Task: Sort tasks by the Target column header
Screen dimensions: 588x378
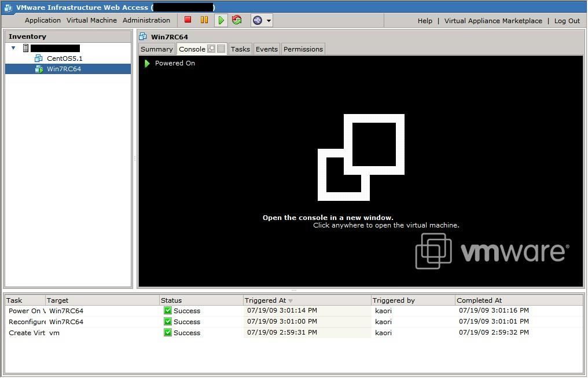Action: point(102,300)
